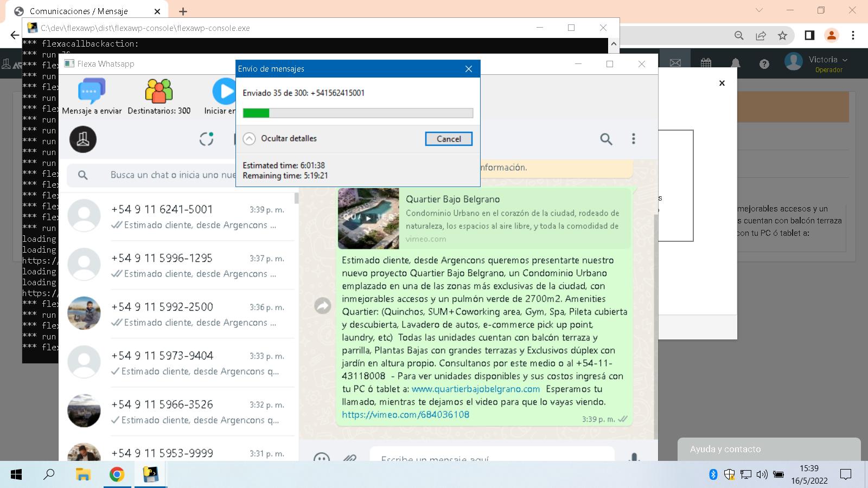
Task: Open File Explorer from taskbar
Action: coord(83,474)
